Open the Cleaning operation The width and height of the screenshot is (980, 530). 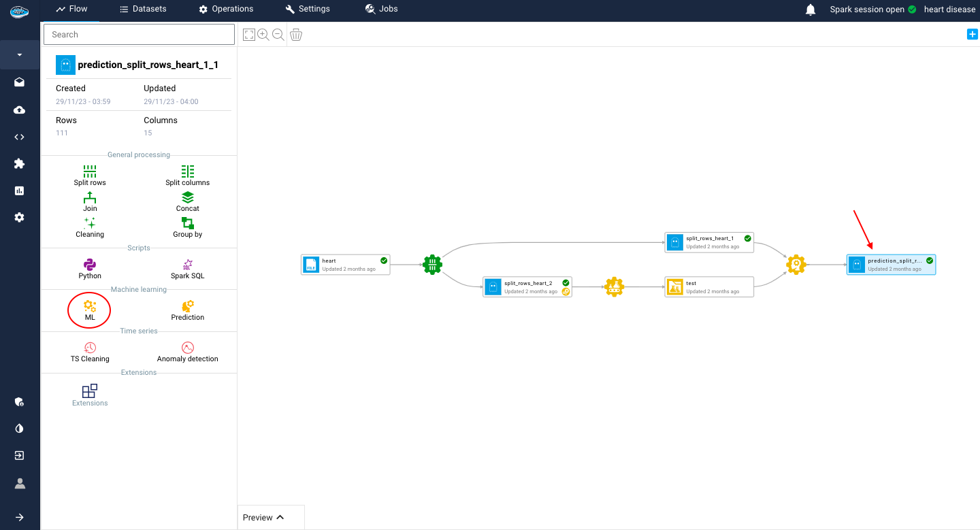pos(90,223)
